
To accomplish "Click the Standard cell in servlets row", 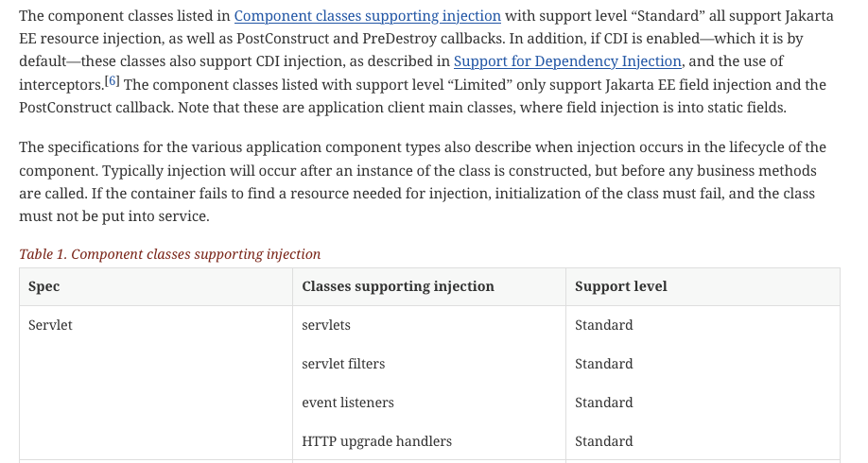I will click(x=603, y=325).
